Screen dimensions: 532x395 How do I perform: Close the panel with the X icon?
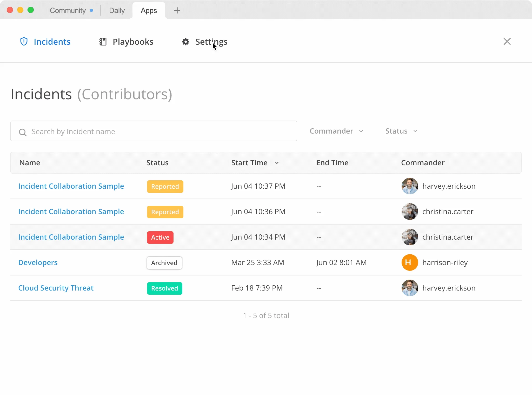tap(507, 41)
